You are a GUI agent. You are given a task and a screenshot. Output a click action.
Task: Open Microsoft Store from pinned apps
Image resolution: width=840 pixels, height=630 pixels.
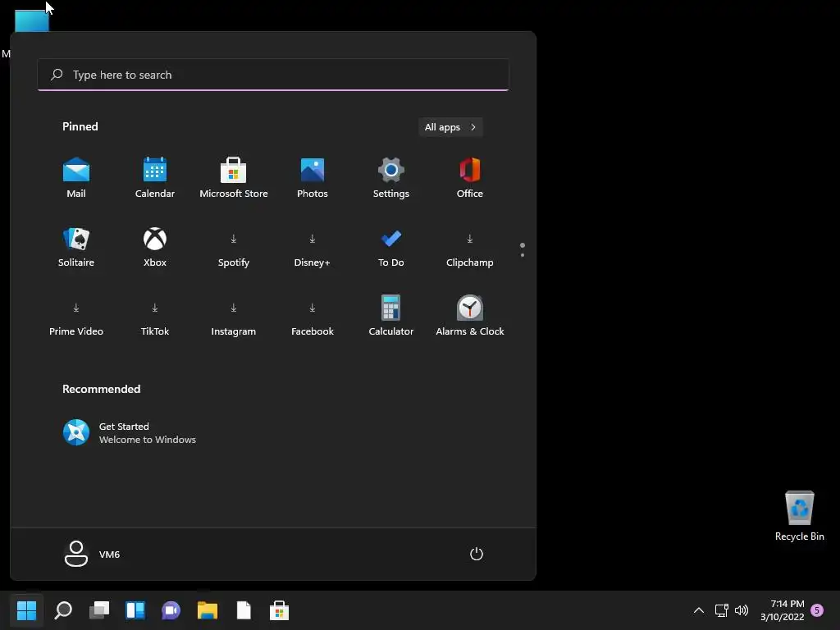point(234,178)
